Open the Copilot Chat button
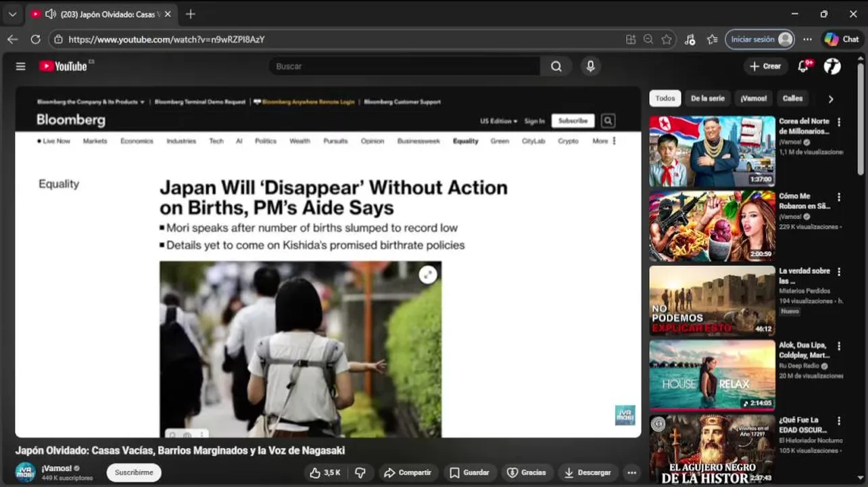 point(842,39)
